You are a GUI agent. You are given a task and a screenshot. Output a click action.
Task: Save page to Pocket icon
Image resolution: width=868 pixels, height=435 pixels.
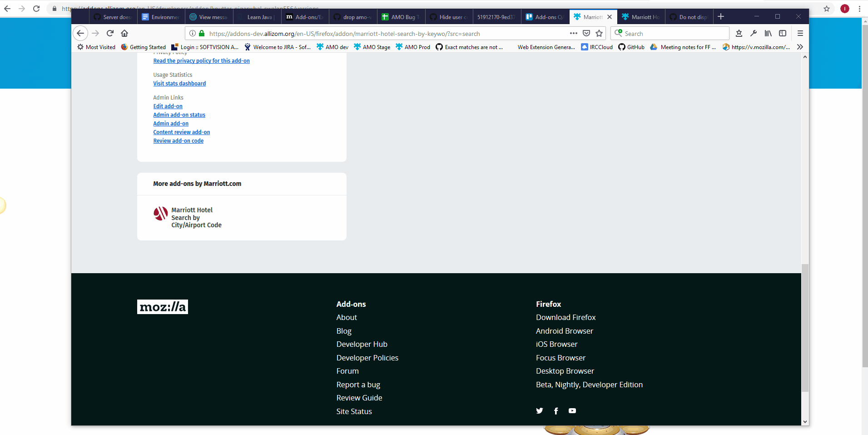pos(586,33)
